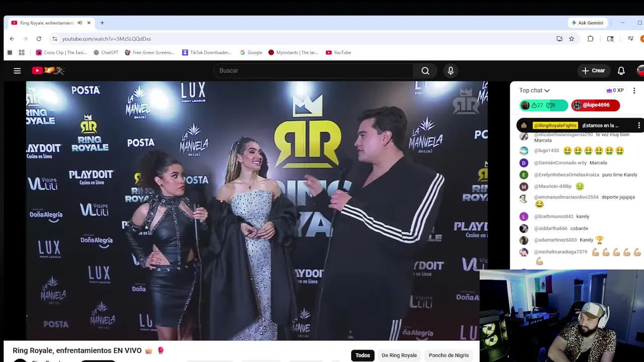Select the Poncho de Nigris filter chip
The height and width of the screenshot is (362, 644).
pyautogui.click(x=448, y=355)
